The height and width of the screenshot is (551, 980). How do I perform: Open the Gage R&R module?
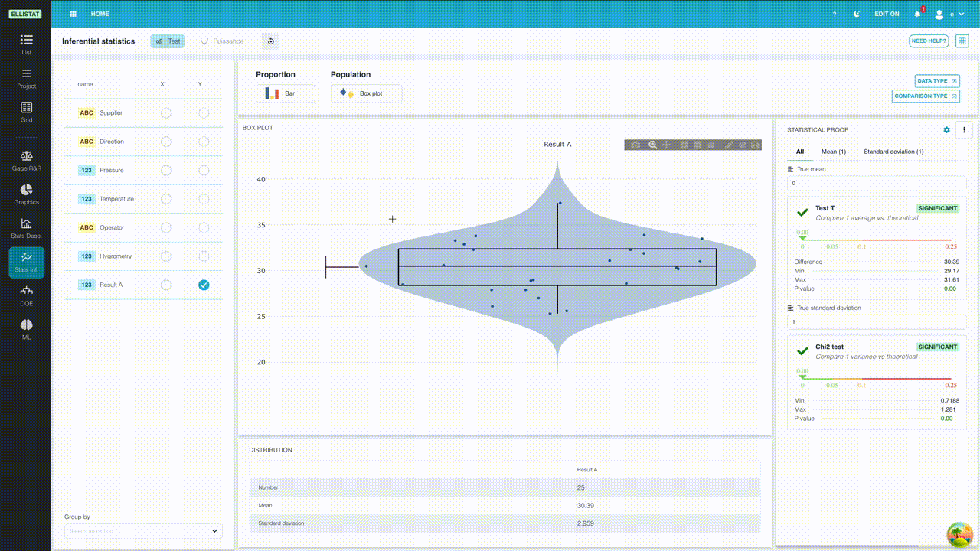[26, 159]
